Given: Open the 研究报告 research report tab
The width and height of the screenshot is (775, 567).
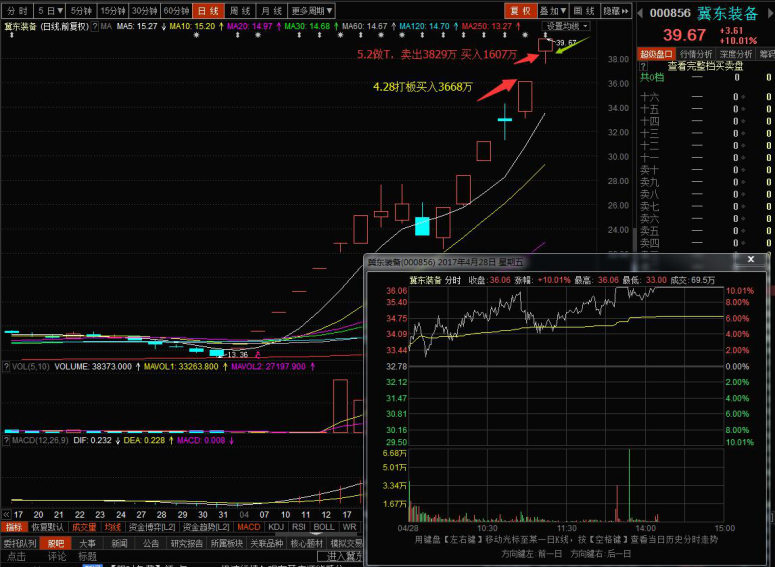Looking at the screenshot, I should [x=187, y=543].
